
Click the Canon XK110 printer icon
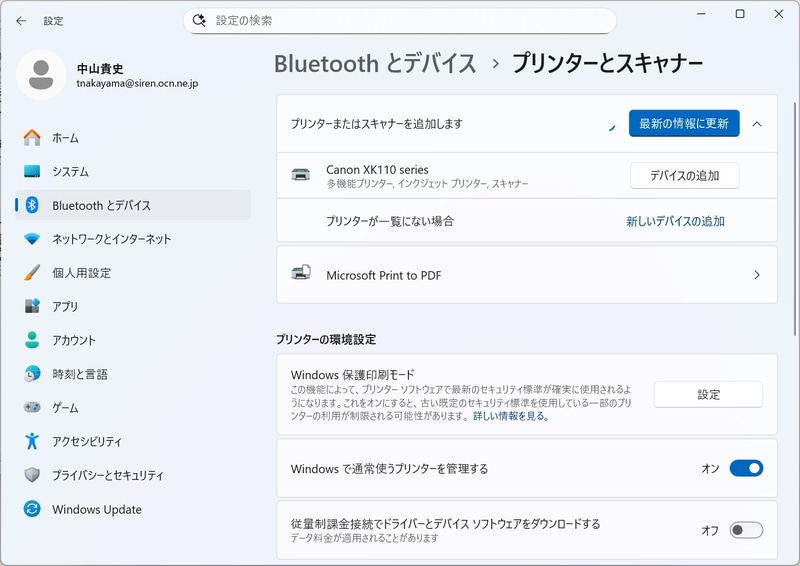[301, 175]
